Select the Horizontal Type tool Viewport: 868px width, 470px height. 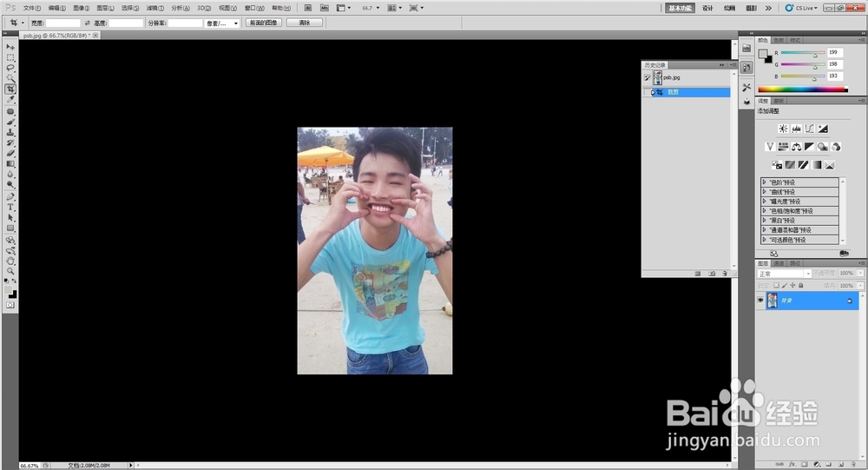pos(10,208)
